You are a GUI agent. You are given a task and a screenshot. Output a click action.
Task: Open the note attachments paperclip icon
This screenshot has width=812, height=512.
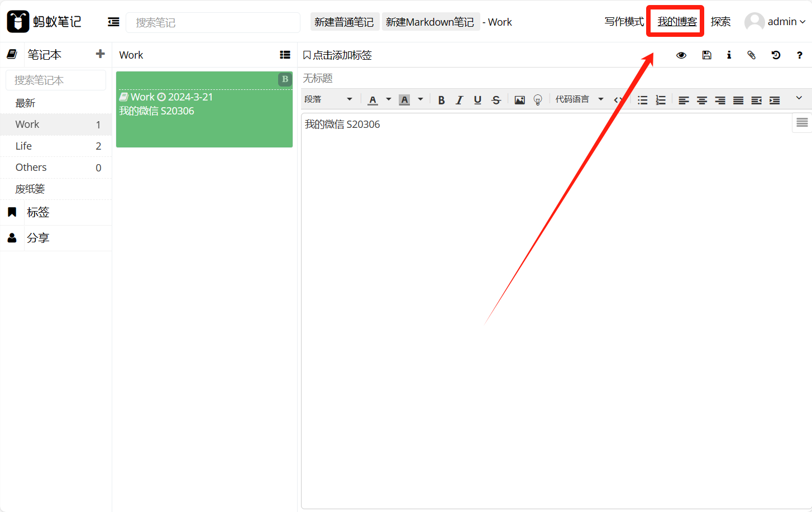pos(751,55)
